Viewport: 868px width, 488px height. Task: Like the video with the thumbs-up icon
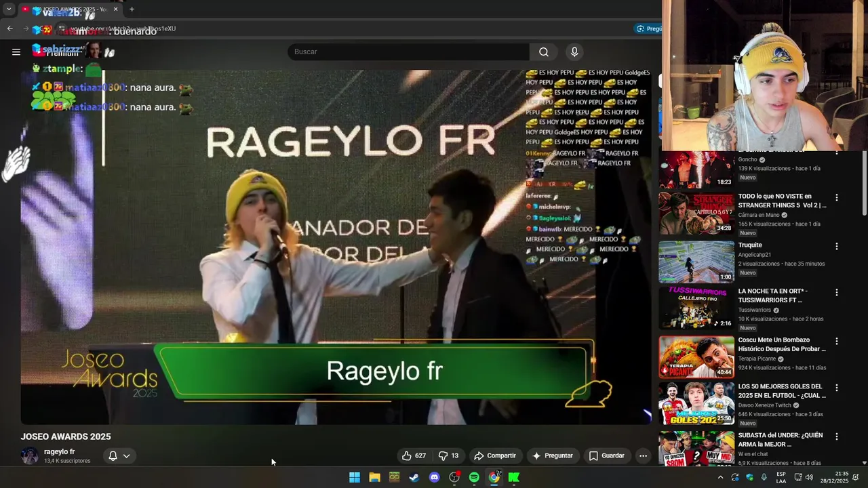tap(413, 455)
